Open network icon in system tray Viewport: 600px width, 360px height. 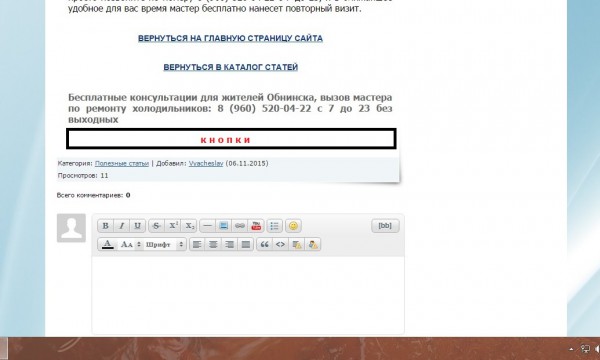pos(585,349)
